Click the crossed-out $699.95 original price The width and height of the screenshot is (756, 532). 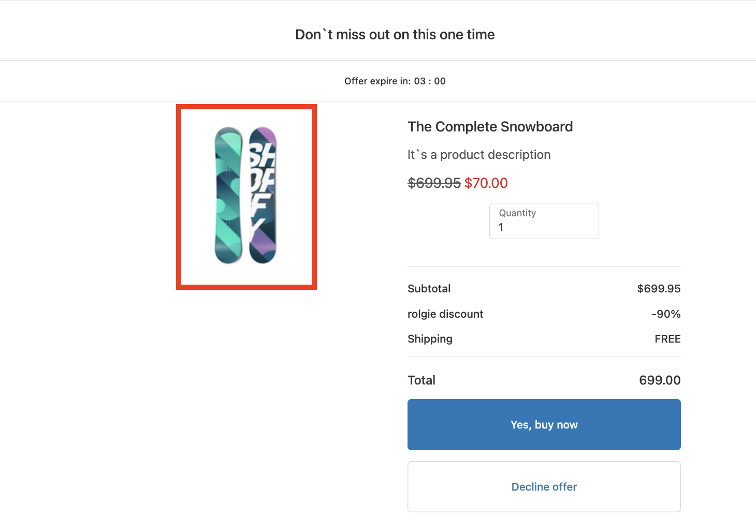coord(434,183)
